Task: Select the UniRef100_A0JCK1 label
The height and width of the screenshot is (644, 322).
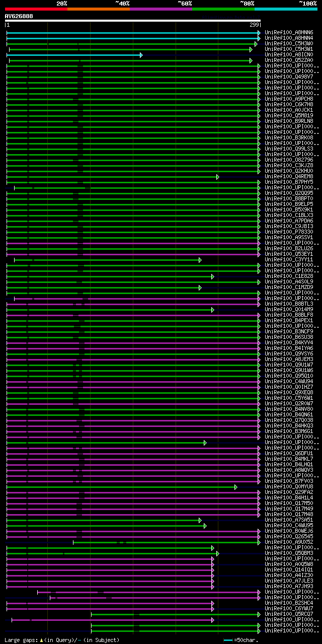Action: (x=289, y=110)
